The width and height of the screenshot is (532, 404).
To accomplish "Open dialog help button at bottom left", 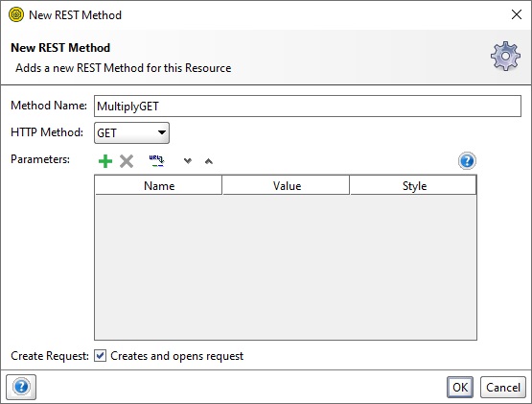I will pos(21,387).
